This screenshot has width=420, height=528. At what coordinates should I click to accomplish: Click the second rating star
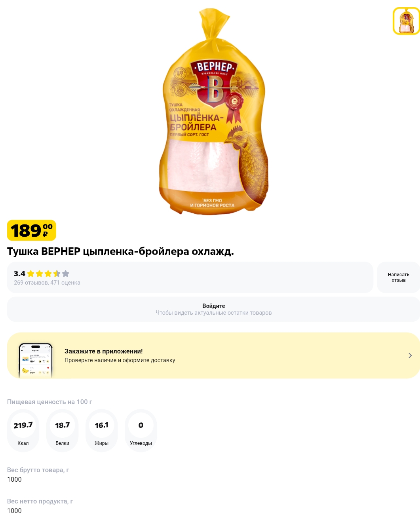(x=40, y=273)
